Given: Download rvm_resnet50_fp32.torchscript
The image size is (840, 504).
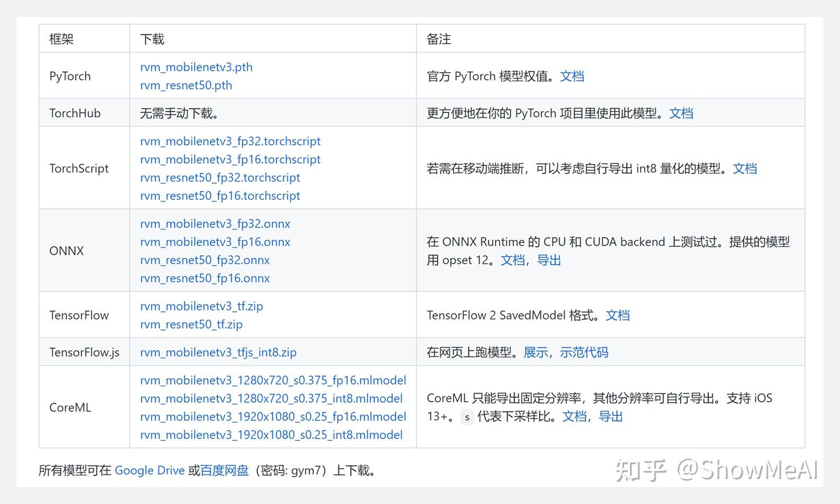Looking at the screenshot, I should 220,177.
